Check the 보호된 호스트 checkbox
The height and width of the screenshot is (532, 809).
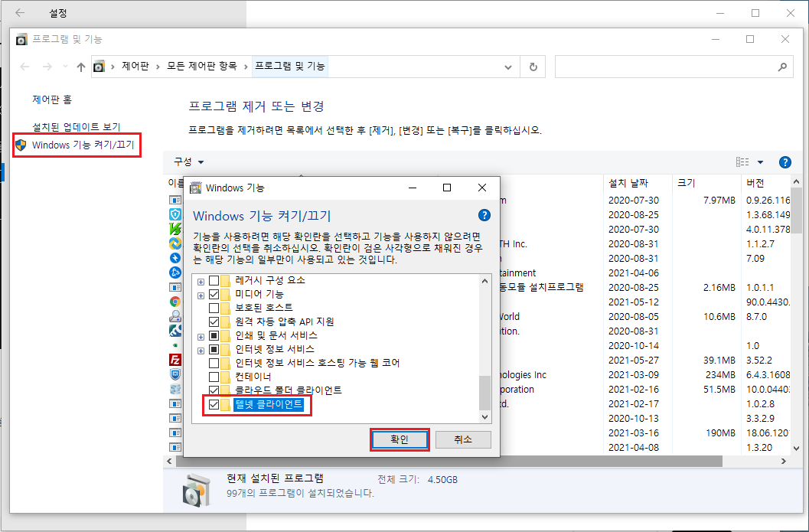[214, 308]
